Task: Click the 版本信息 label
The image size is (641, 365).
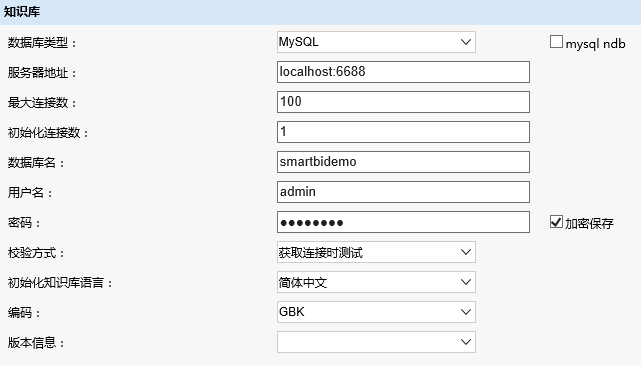Action: [36, 343]
